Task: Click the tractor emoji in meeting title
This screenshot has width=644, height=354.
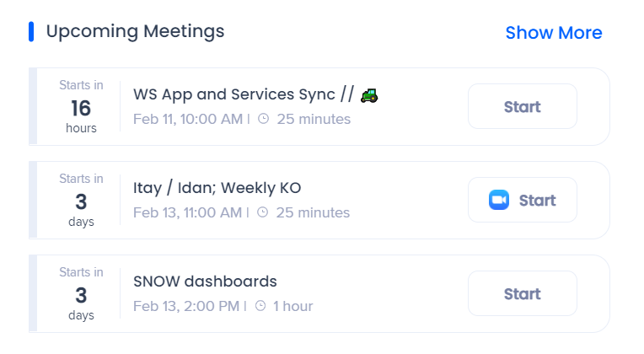Action: coord(369,95)
